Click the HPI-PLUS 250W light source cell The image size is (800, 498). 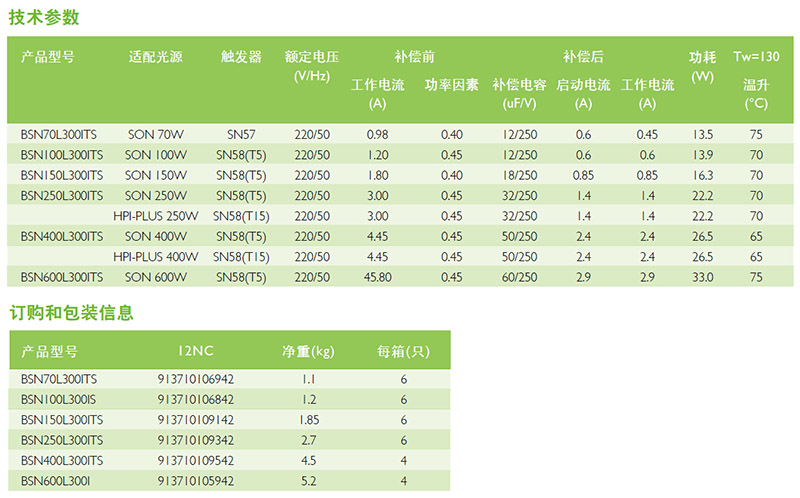point(156,216)
